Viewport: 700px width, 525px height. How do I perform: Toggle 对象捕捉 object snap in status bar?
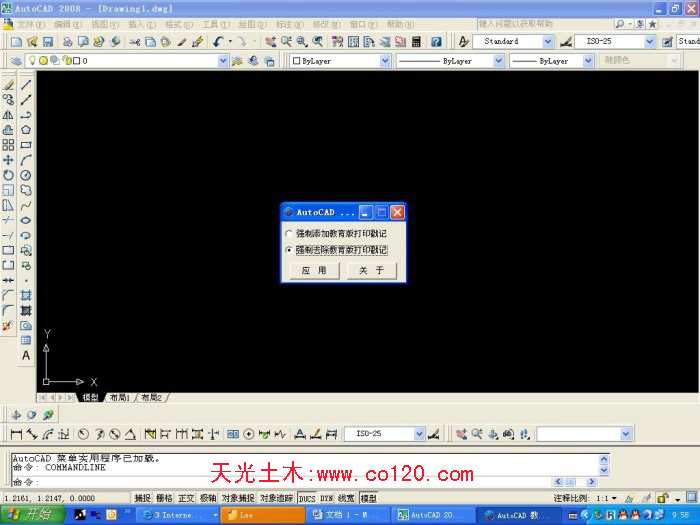(x=238, y=498)
